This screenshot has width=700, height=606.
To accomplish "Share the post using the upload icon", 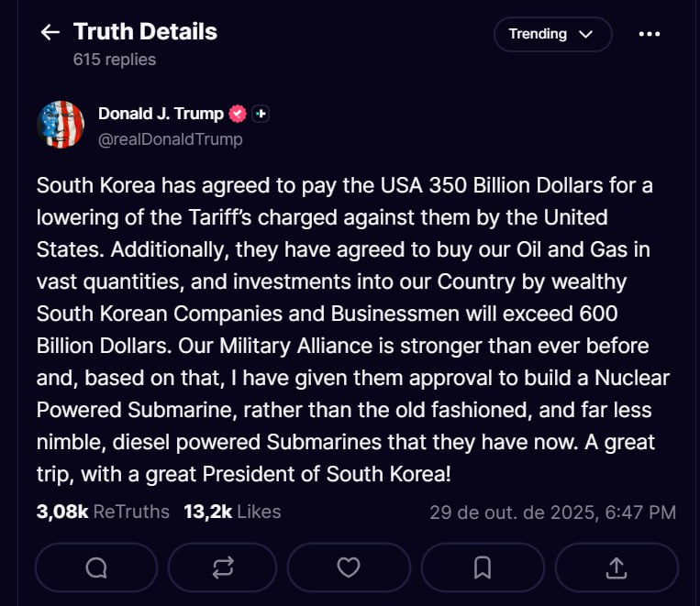I will point(617,567).
